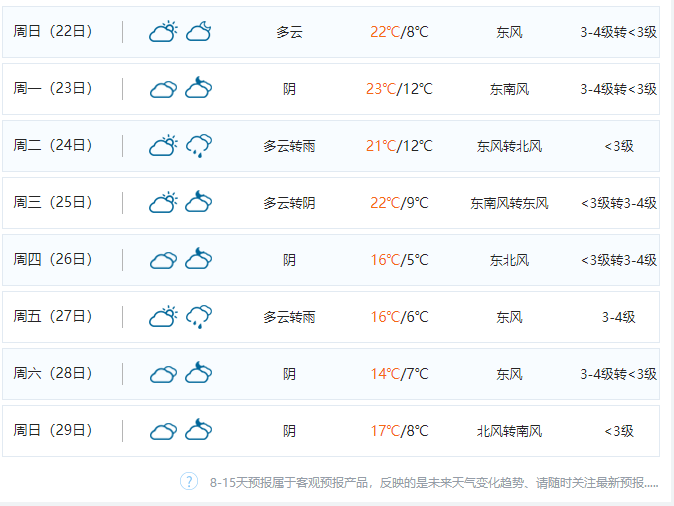Click the 多云转雨 condition for the 27日 row
Screen dimensions: 674x506
coord(289,317)
